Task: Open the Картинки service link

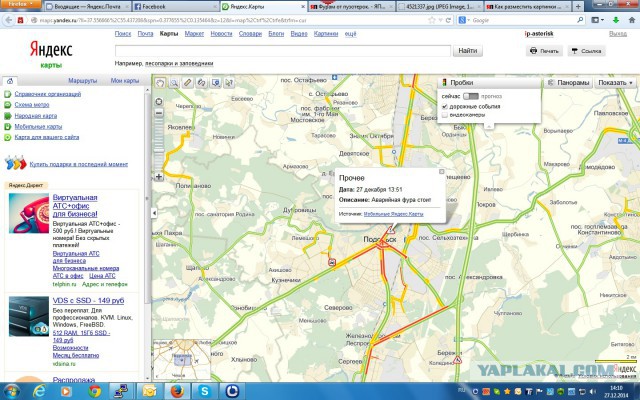Action: coord(326,34)
